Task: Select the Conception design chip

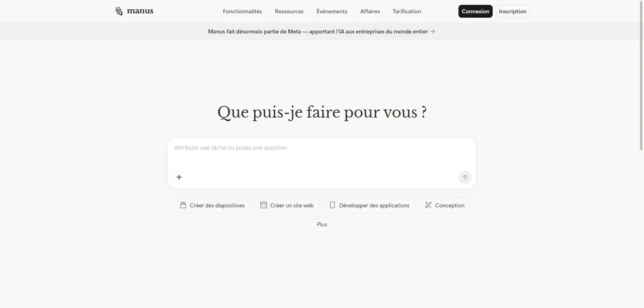Action: click(444, 205)
